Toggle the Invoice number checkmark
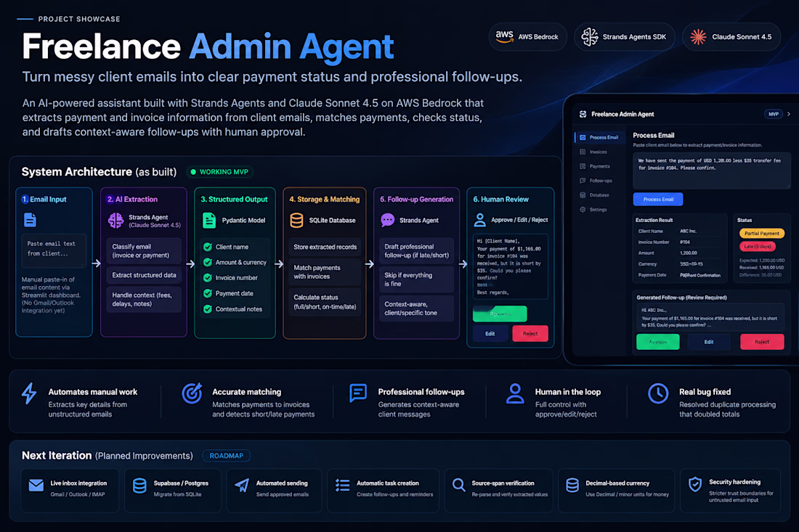Viewport: 799px width, 532px height. point(208,278)
